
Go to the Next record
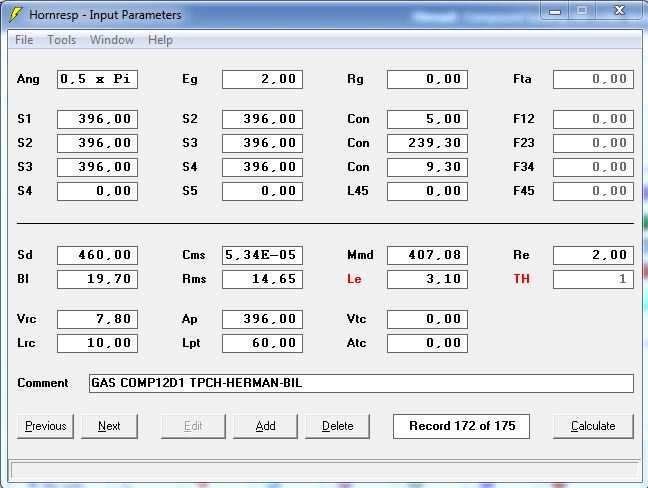(x=110, y=426)
